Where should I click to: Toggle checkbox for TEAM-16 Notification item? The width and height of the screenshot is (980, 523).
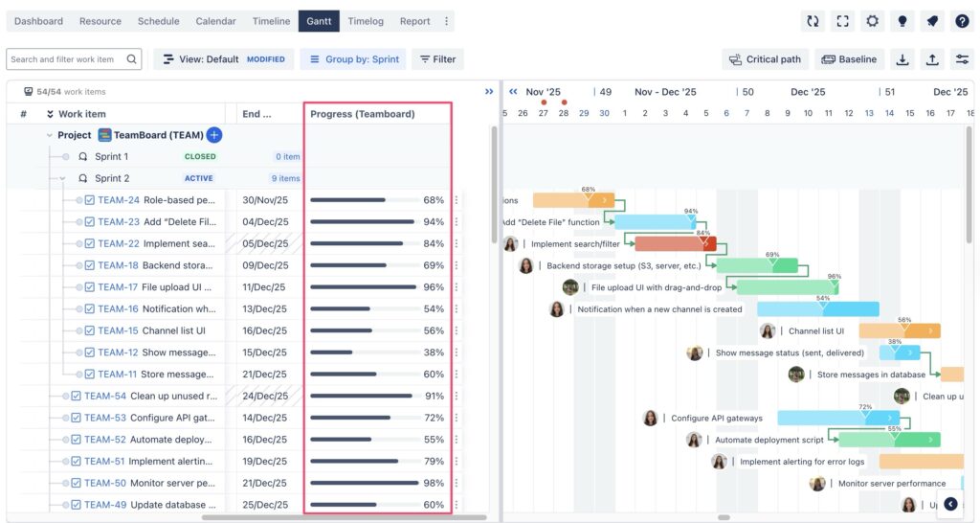coord(90,309)
